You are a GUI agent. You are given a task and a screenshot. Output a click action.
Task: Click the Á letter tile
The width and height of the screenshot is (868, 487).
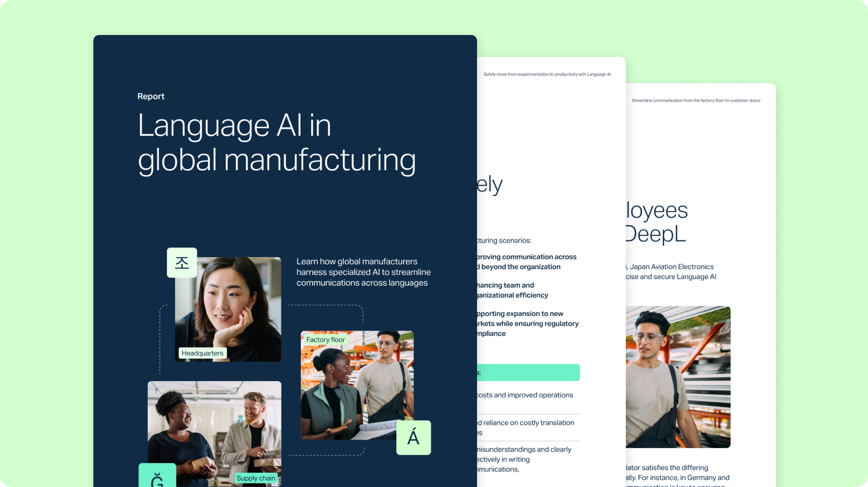pos(413,437)
